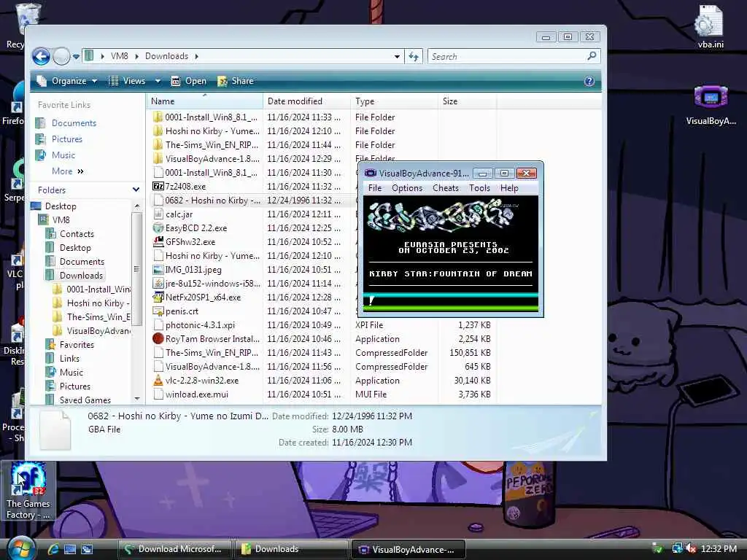
Task: Select the IMG_0131.jpeg file icon
Action: [x=158, y=270]
